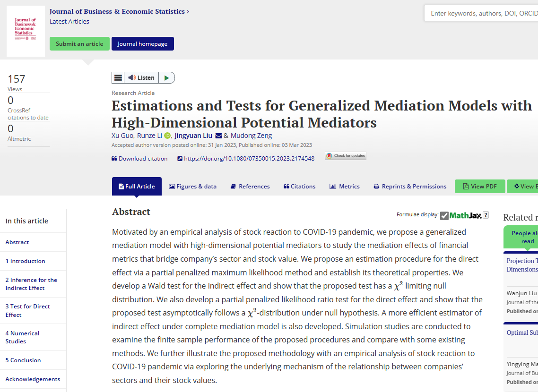Open the View PDF button

tap(480, 187)
